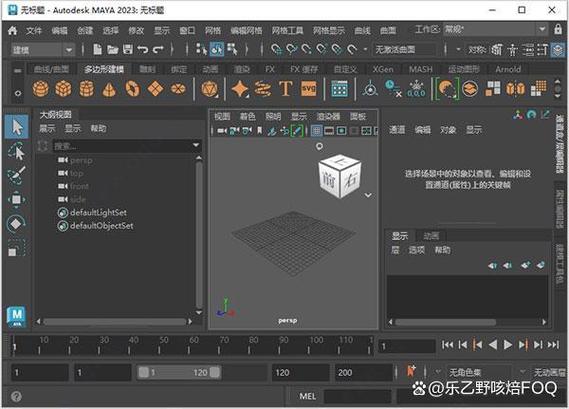Open the 创建 (Create) menu
Screen dimensions: 569x409
85,30
